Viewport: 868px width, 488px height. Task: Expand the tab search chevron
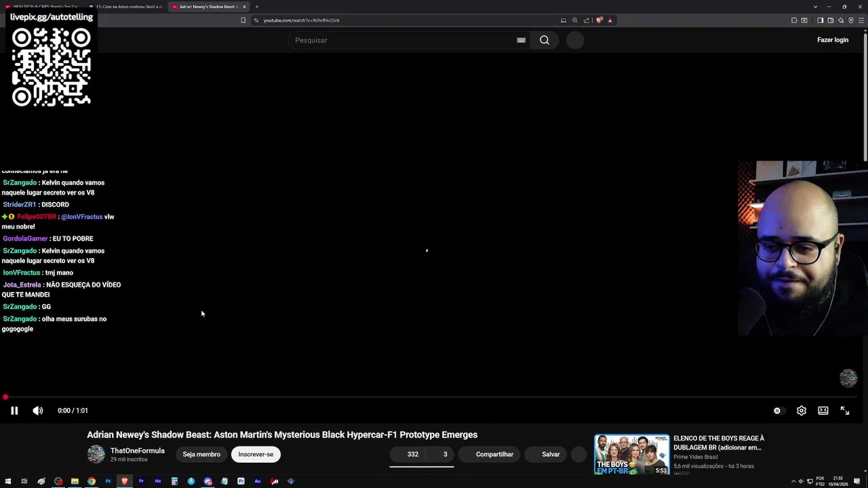pos(815,7)
